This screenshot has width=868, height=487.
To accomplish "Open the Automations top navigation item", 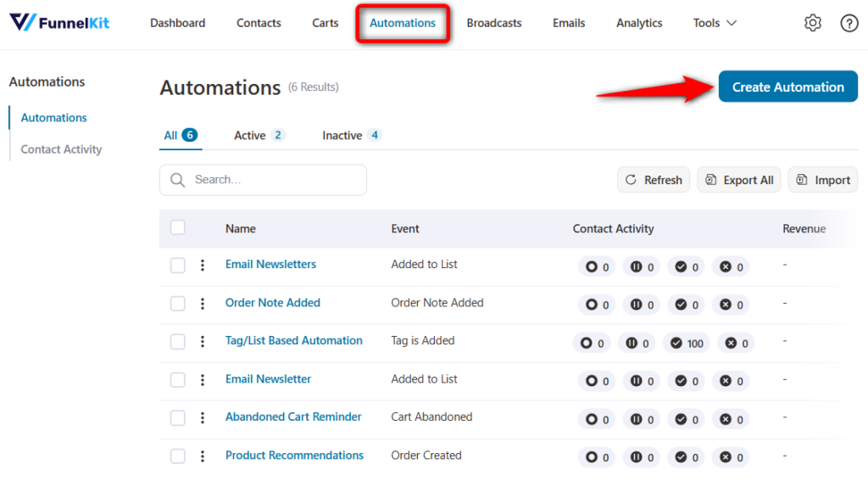I will 403,23.
